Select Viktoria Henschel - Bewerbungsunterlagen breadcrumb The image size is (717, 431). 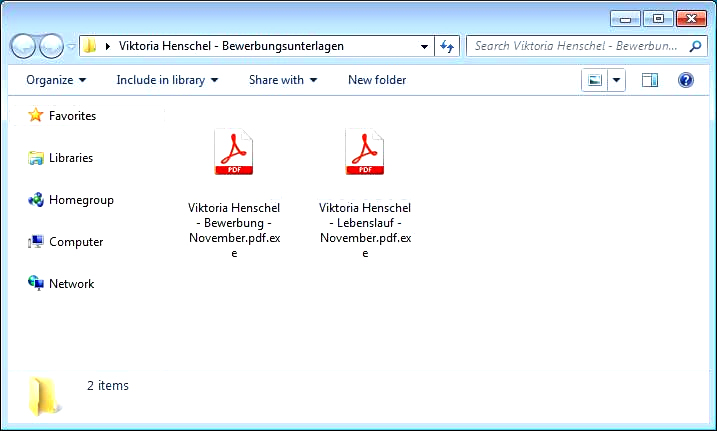(231, 46)
